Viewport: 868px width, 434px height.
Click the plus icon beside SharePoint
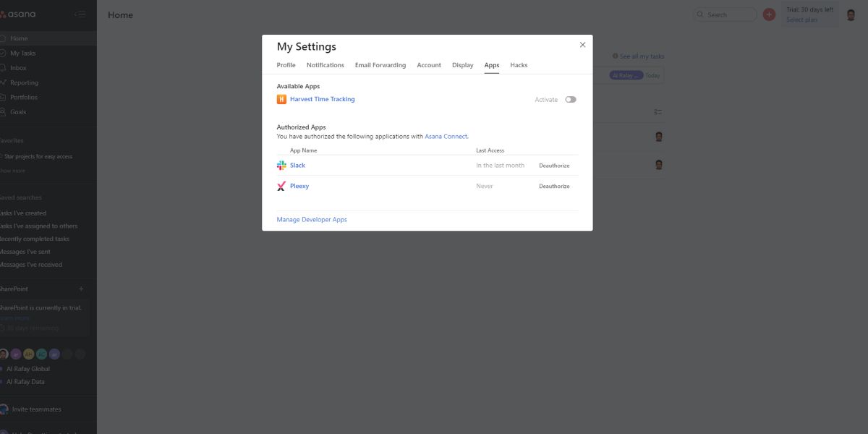pyautogui.click(x=81, y=289)
